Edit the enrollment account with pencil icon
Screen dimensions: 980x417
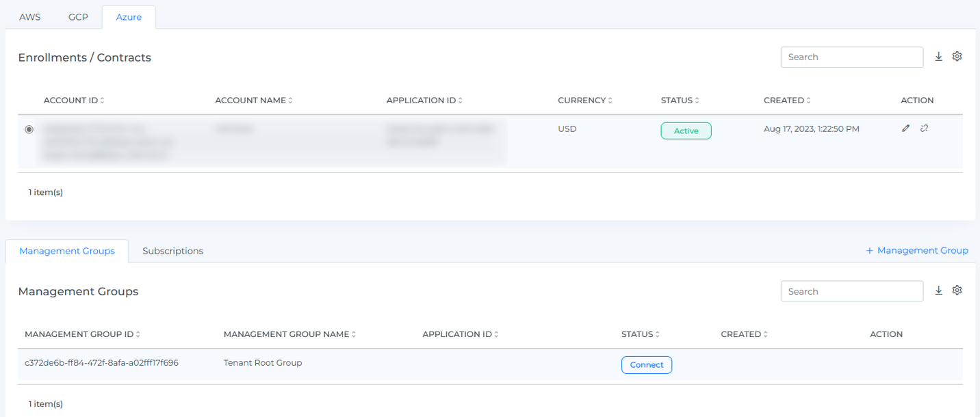tap(905, 129)
